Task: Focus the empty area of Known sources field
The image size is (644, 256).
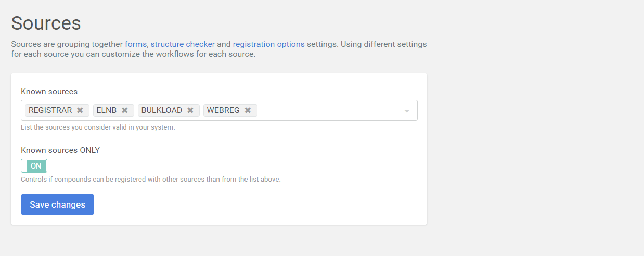Action: tap(328, 110)
